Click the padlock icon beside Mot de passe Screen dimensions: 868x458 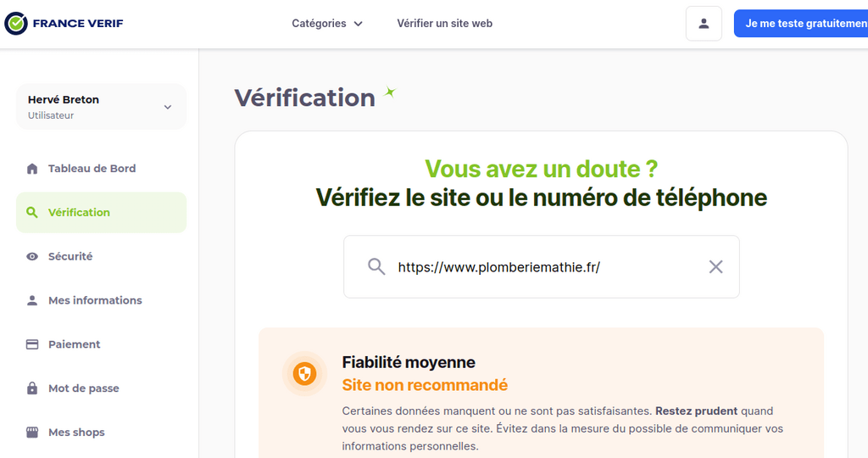coord(32,388)
